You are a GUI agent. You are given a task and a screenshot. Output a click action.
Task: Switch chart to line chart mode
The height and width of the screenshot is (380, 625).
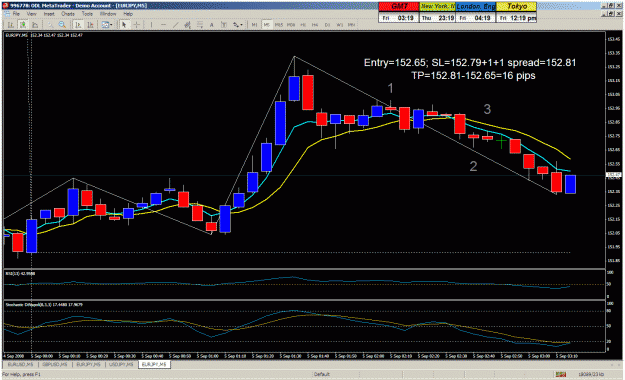click(35, 25)
